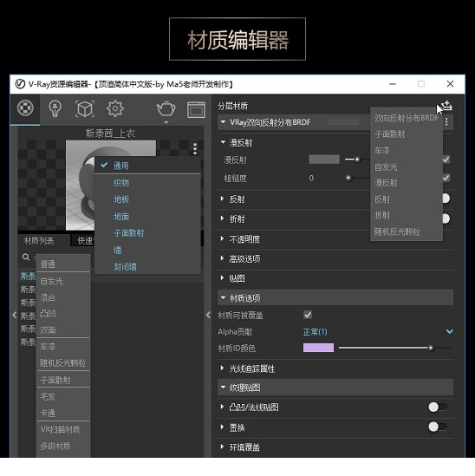
Task: Select 通用 in the preview menu
Action: click(121, 166)
